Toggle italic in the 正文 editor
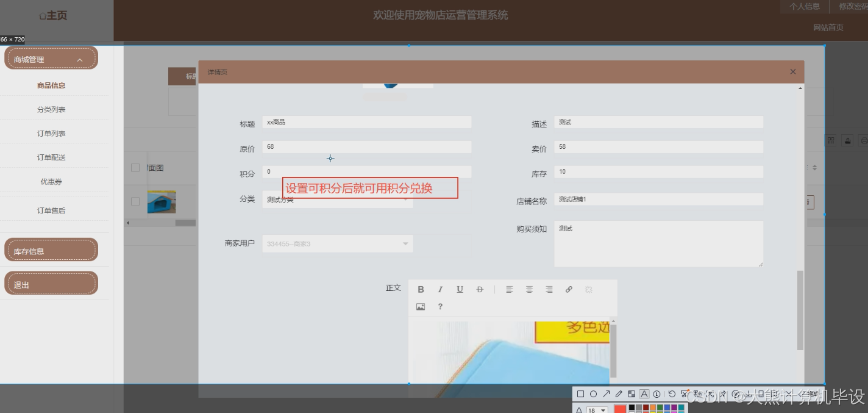Image resolution: width=868 pixels, height=413 pixels. [x=440, y=290]
